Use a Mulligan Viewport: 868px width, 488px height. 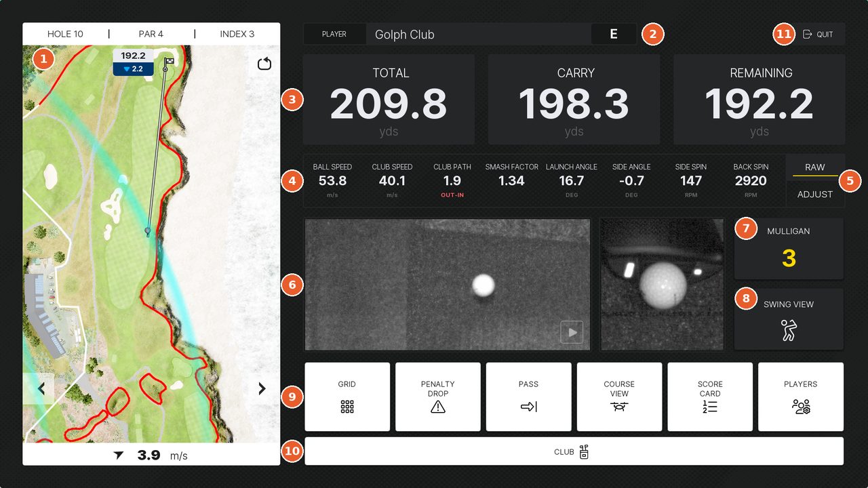click(789, 249)
